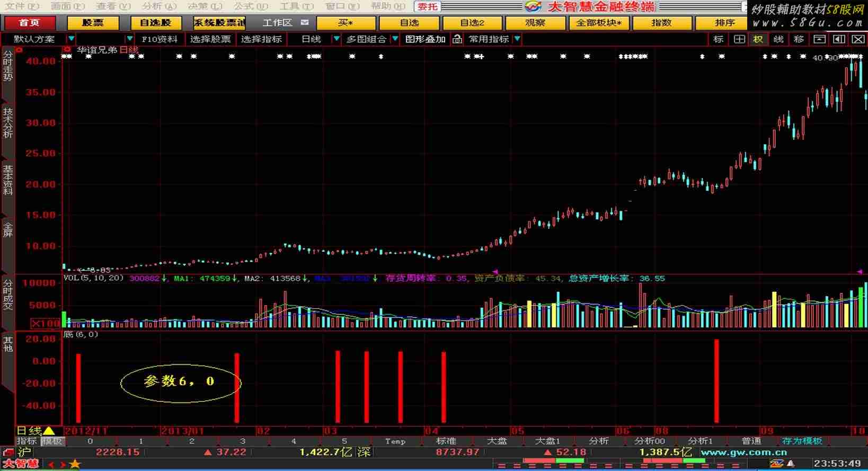The width and height of the screenshot is (868, 471).
Task: Open the 工具(T) menu
Action: (x=296, y=6)
